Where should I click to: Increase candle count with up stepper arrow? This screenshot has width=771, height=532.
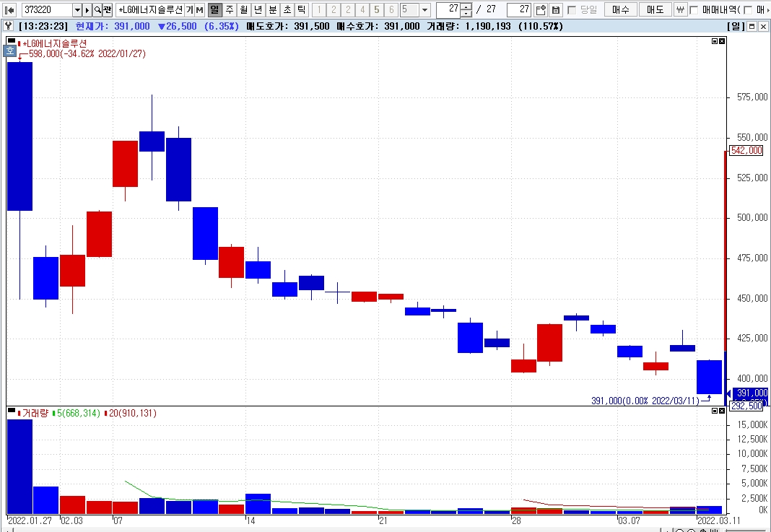pyautogui.click(x=466, y=6)
